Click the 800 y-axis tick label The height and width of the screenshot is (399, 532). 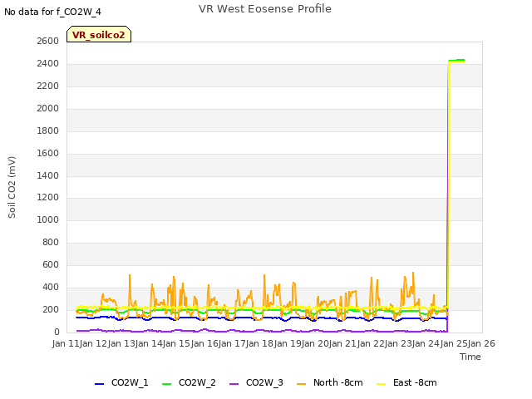(x=51, y=242)
